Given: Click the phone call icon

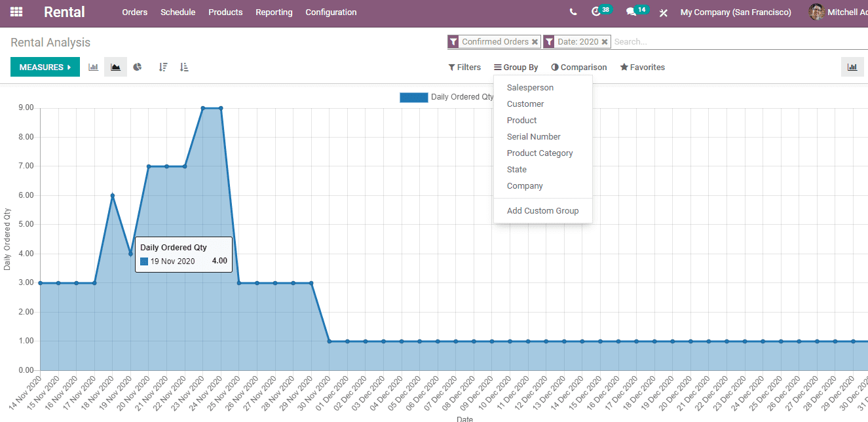Looking at the screenshot, I should pyautogui.click(x=573, y=12).
